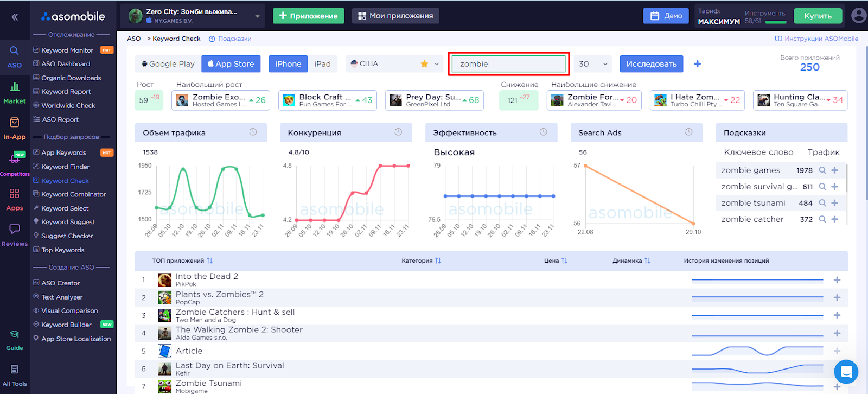Screen dimensions: 868x394
Task: Click the asomobile logo
Action: click(x=73, y=17)
